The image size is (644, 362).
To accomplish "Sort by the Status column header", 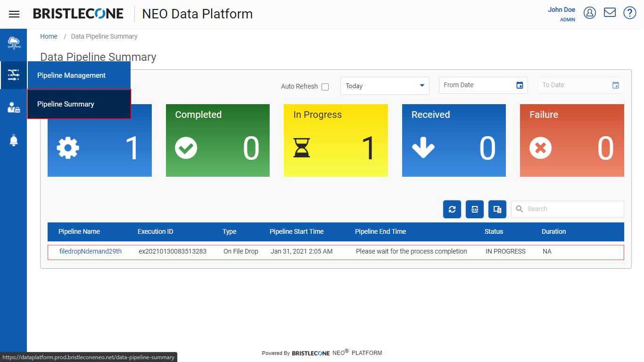I will point(494,231).
